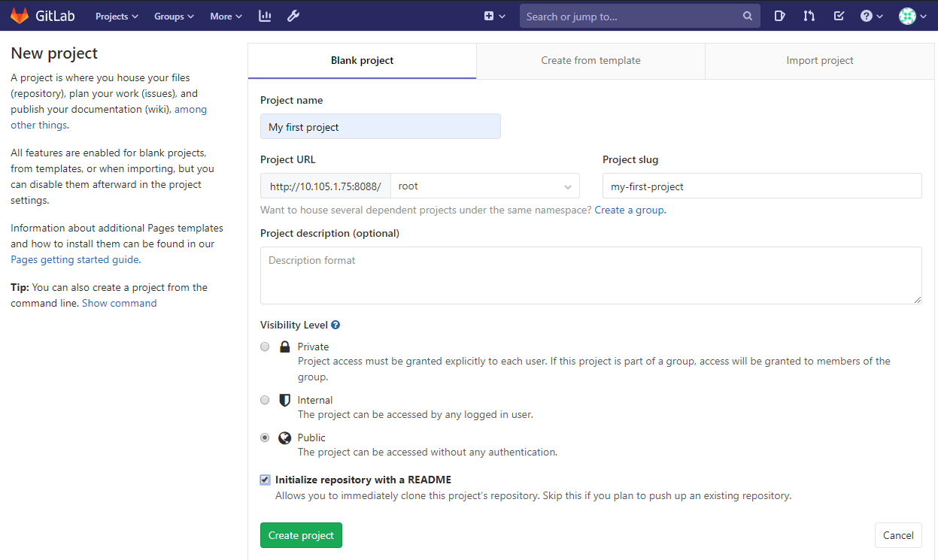The image size is (938, 560).
Task: Click the http://10.105.1.75:8088/ URL prefix
Action: (325, 186)
